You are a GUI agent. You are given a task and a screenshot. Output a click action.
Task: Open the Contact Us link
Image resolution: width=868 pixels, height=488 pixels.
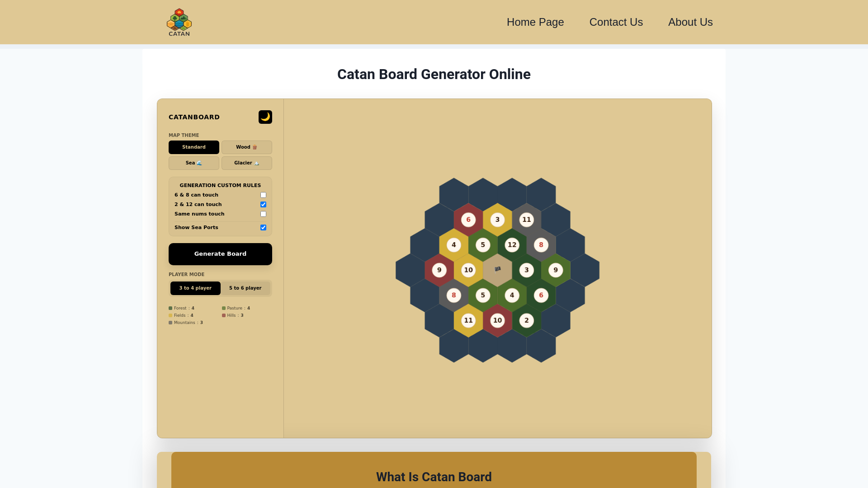coord(616,22)
